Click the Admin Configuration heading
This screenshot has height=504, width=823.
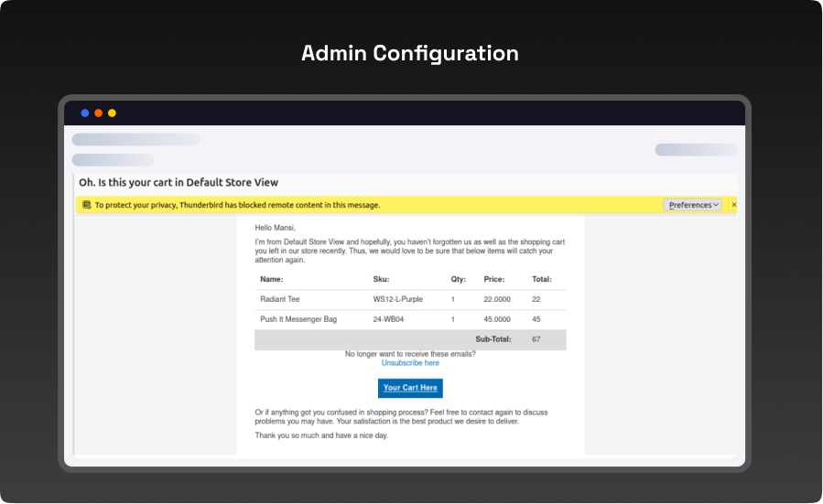click(410, 53)
